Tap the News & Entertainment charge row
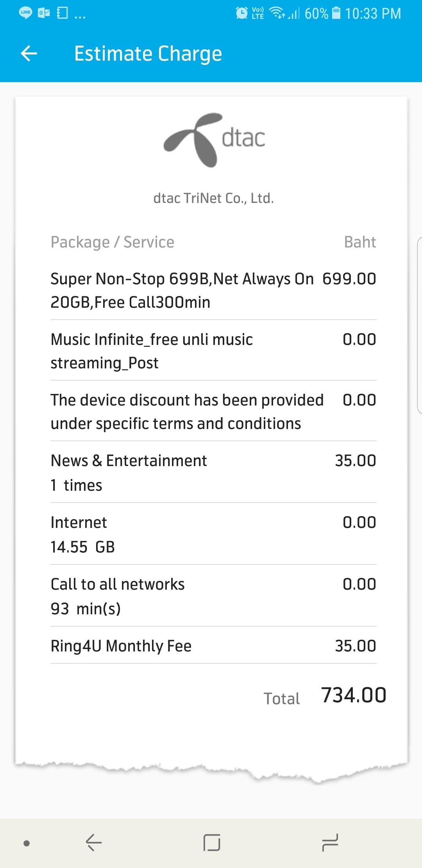Screen dimensions: 422x868 [213, 472]
